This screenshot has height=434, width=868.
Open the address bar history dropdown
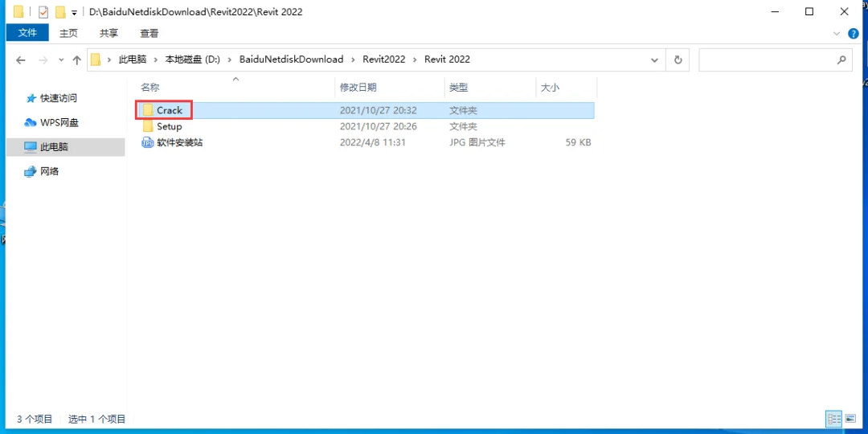(655, 59)
